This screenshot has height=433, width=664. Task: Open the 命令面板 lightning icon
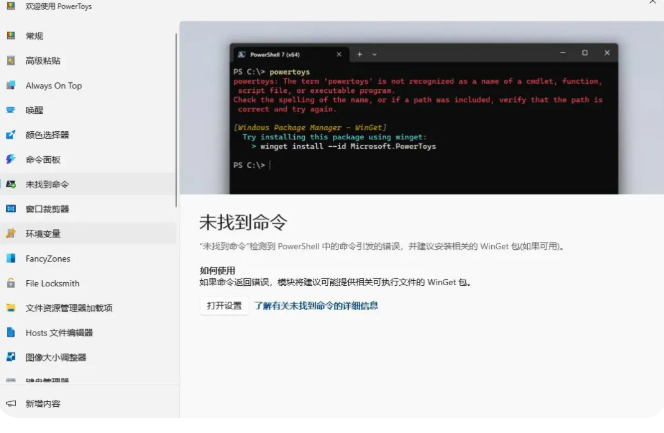click(x=11, y=160)
